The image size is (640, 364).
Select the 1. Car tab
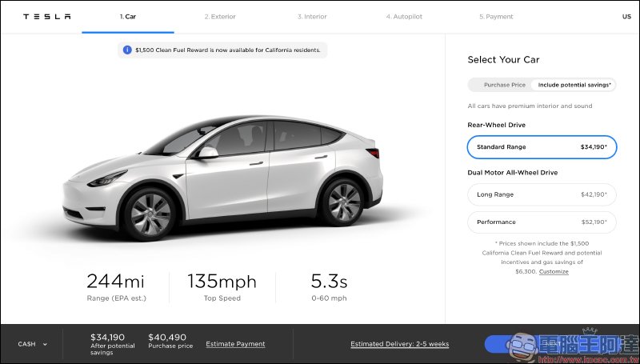pyautogui.click(x=128, y=16)
